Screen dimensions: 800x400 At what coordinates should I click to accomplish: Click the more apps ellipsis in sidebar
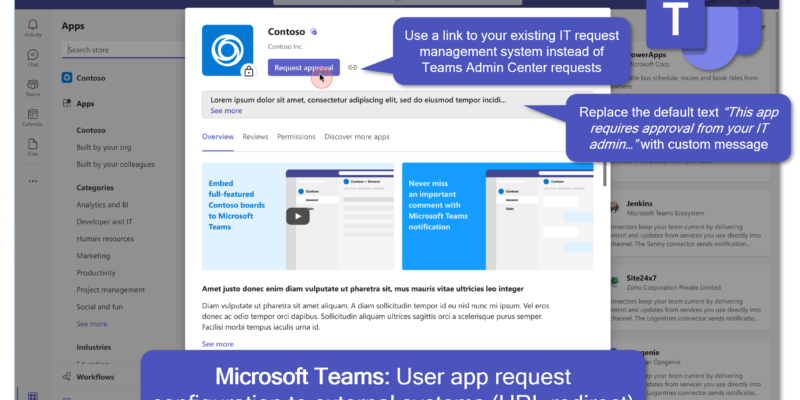tap(33, 181)
